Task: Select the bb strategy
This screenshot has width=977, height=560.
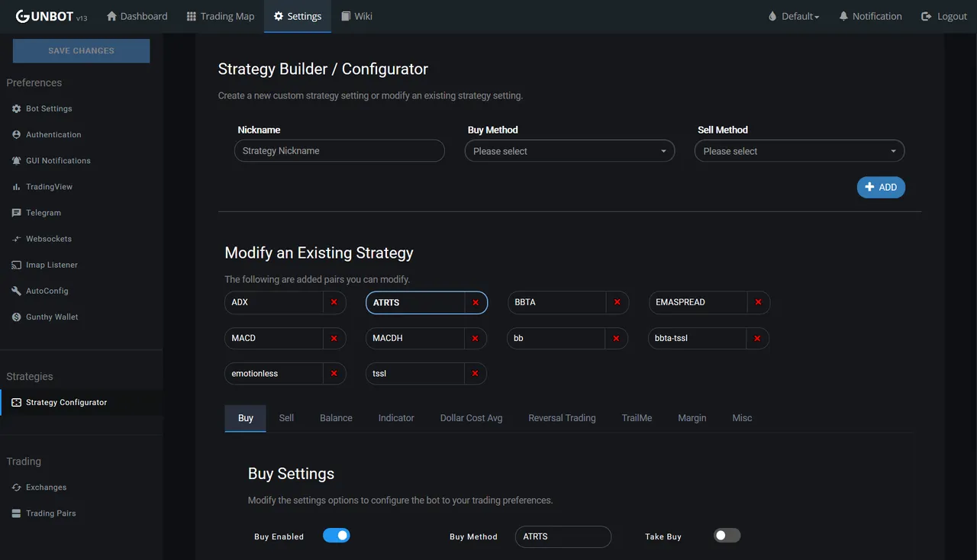Action: [x=556, y=338]
